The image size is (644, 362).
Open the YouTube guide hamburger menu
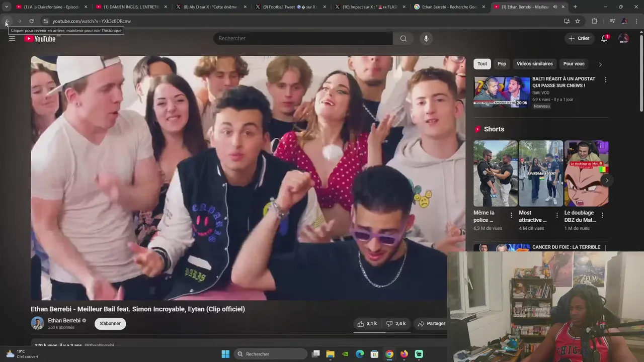tap(12, 38)
